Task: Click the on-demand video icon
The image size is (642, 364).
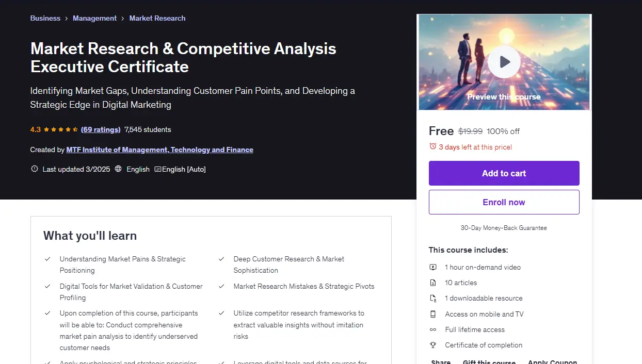Action: [x=433, y=267]
